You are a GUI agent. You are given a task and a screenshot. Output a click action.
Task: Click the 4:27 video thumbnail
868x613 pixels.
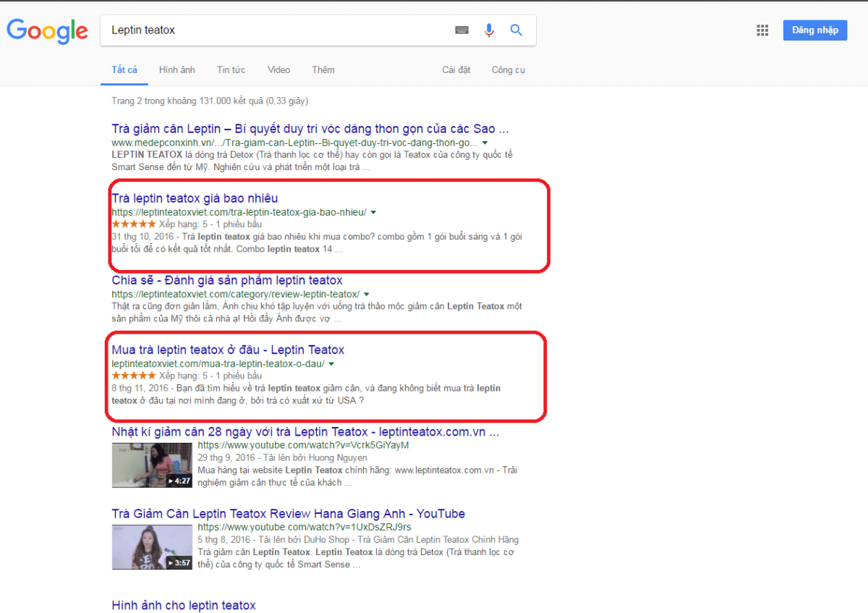click(152, 464)
